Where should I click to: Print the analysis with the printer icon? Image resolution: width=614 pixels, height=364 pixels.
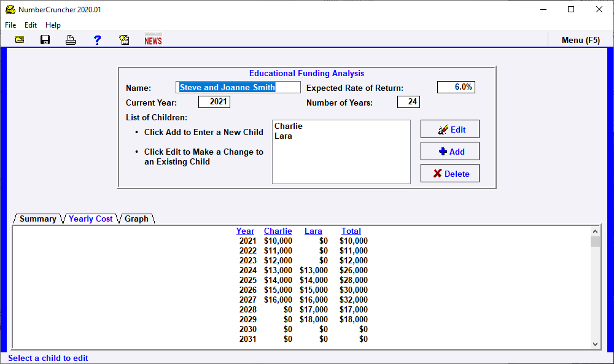point(71,40)
